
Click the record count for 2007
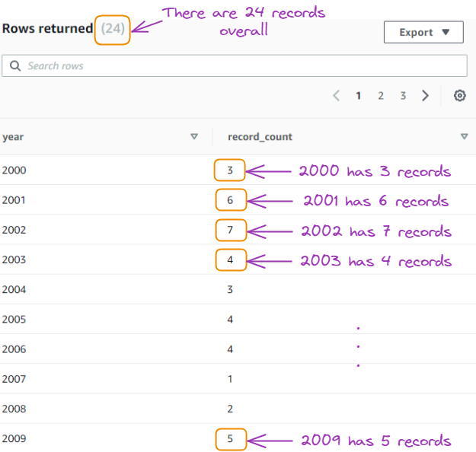230,379
